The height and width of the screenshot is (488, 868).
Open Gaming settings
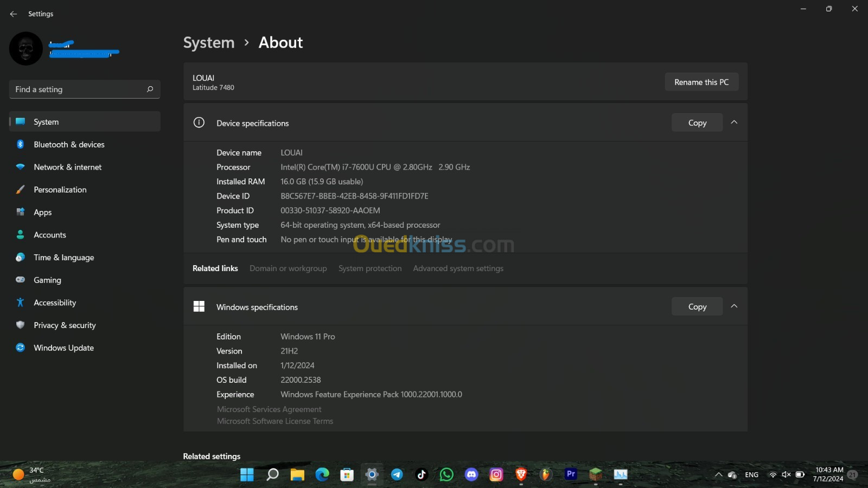pyautogui.click(x=85, y=280)
